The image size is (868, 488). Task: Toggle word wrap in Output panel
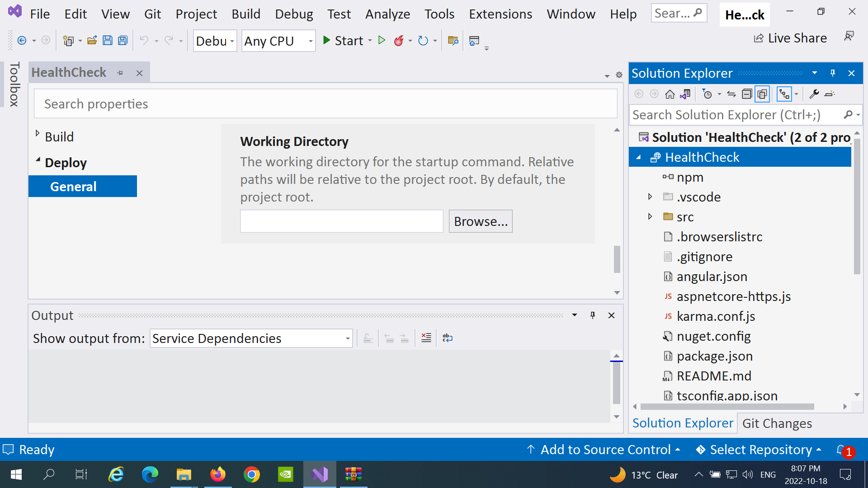(x=448, y=338)
